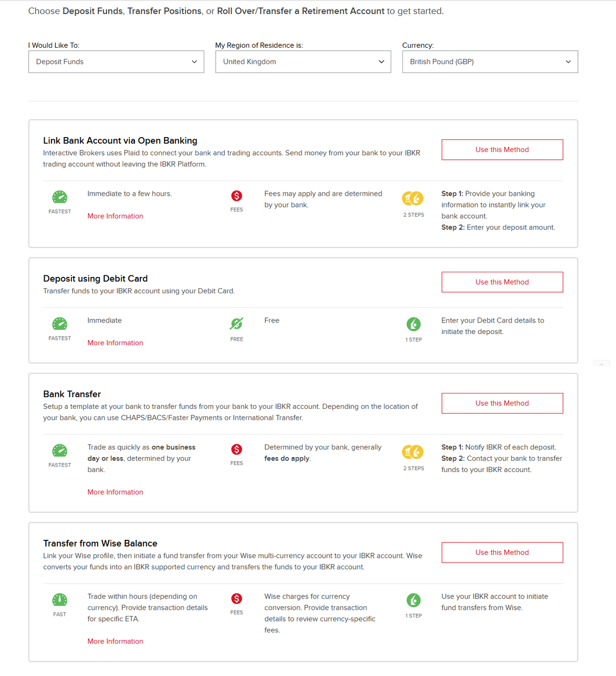The height and width of the screenshot is (676, 616).
Task: Use this Method for Bank Transfer
Action: pos(502,403)
